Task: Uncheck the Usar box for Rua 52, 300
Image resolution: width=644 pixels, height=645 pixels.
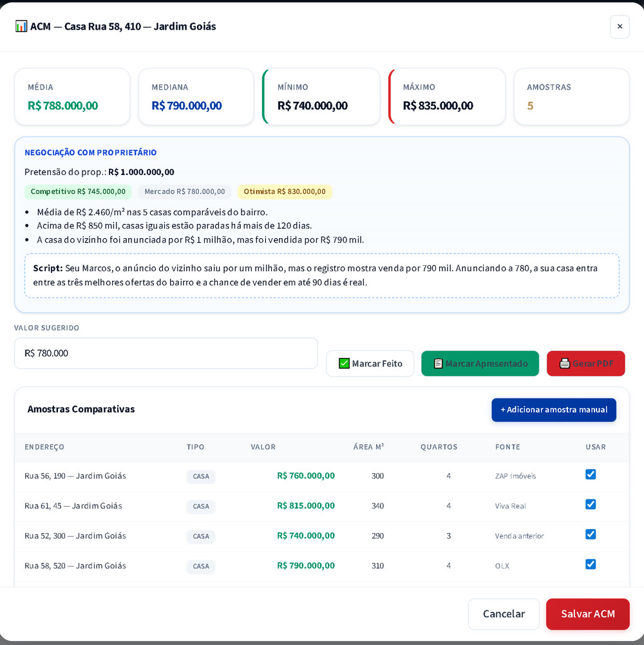Action: tap(591, 534)
